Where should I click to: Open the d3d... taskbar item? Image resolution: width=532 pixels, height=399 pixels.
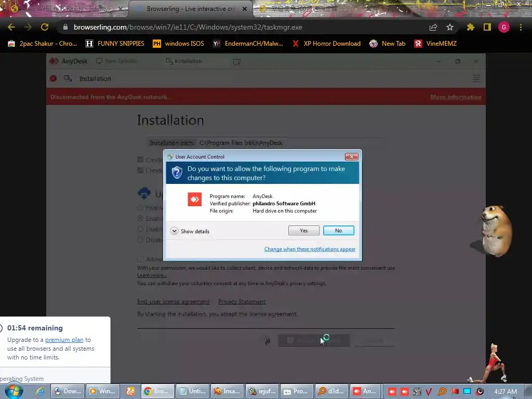(331, 391)
